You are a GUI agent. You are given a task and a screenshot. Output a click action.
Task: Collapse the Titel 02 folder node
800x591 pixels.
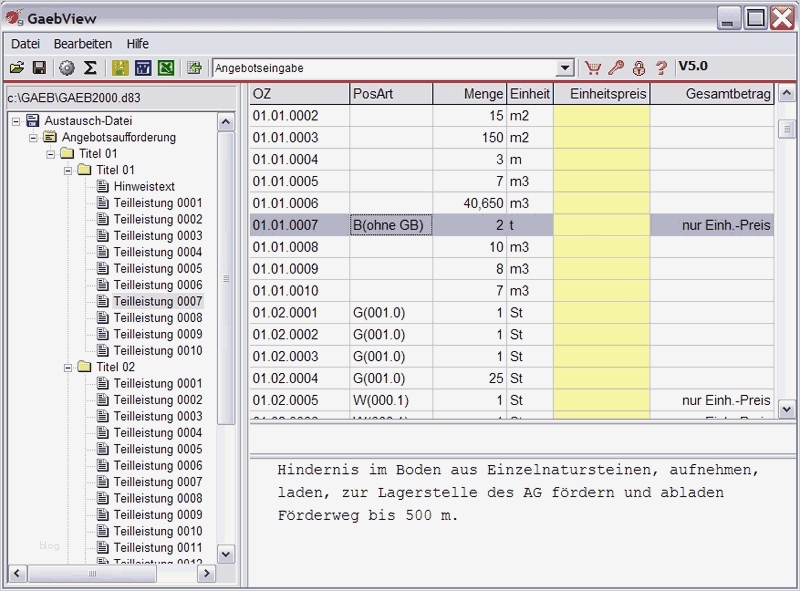(x=68, y=367)
